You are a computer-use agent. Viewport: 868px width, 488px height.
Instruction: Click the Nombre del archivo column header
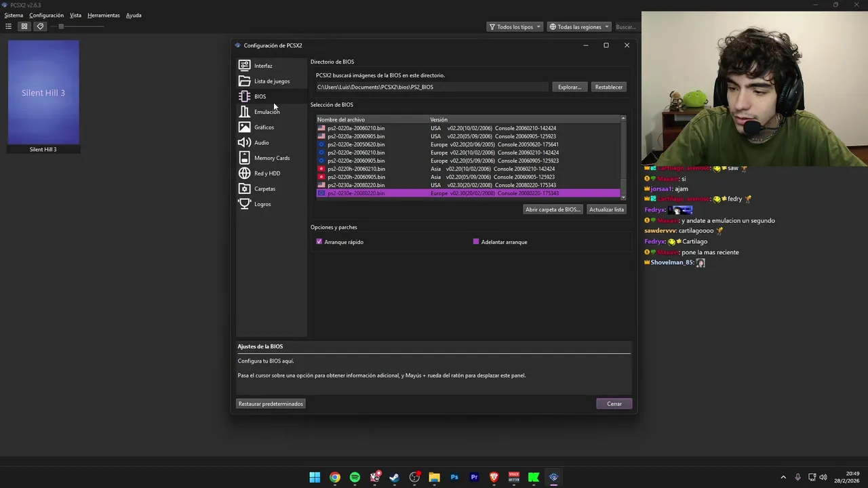pos(372,120)
